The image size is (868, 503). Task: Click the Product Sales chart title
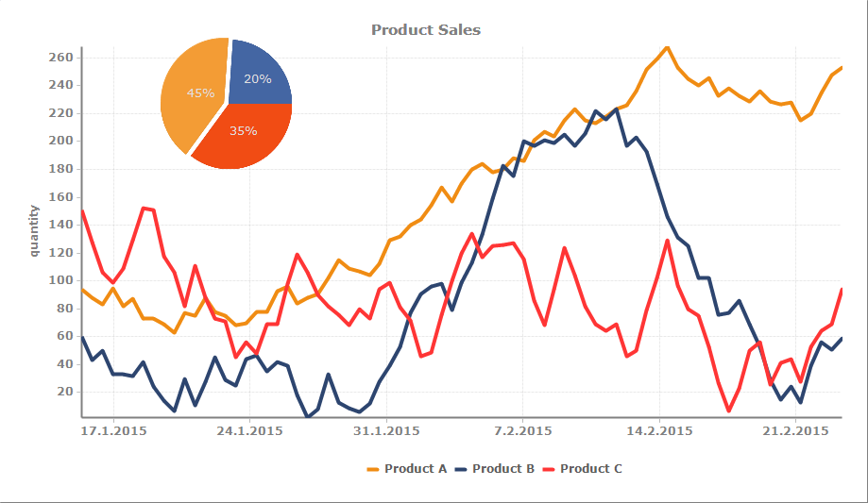coord(426,30)
